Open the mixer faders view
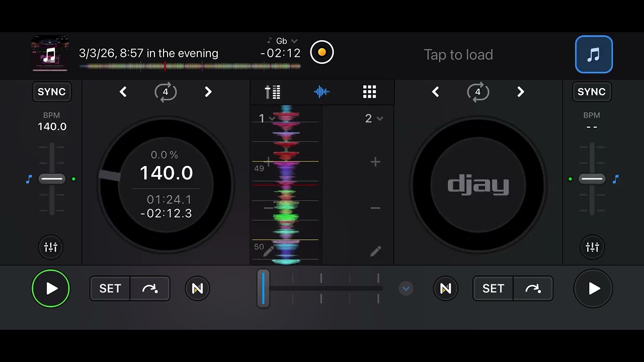 click(273, 92)
